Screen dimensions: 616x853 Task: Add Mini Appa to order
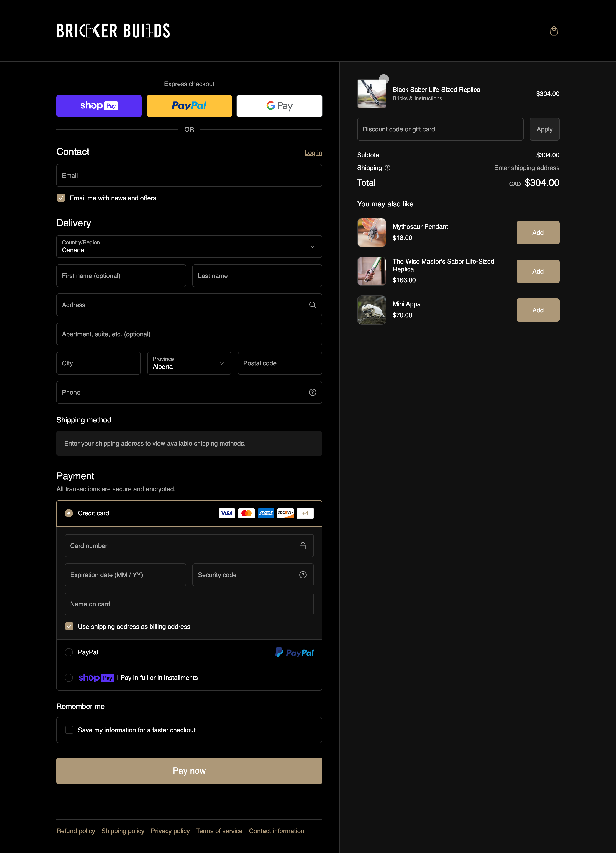point(538,310)
